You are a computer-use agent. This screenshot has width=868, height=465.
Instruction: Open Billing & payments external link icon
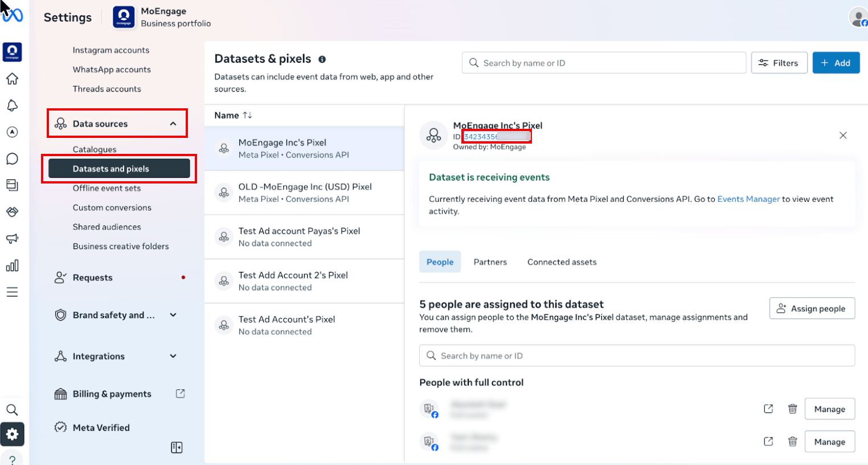tap(181, 394)
